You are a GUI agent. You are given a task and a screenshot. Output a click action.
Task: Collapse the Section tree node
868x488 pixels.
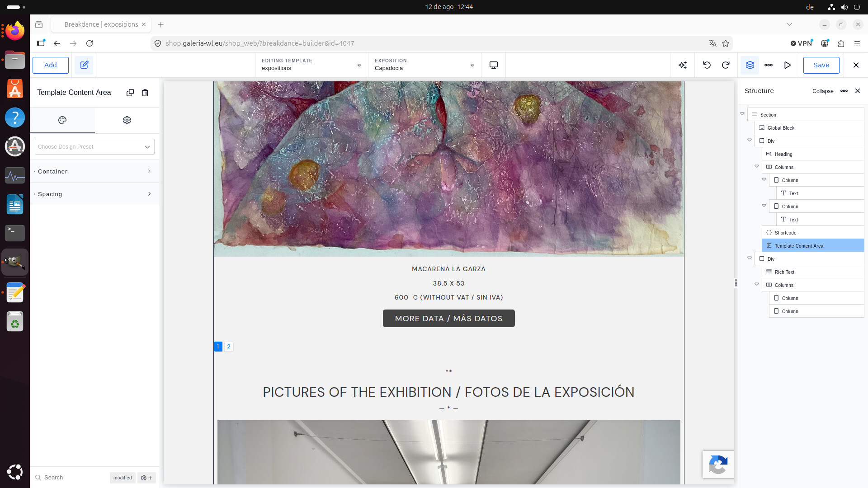[x=742, y=114]
